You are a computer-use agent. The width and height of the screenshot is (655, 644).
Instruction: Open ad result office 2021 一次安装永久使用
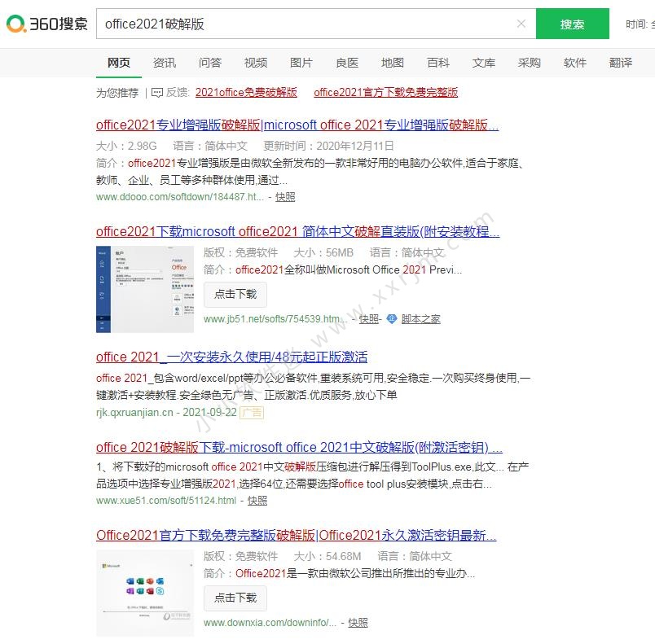click(x=232, y=357)
